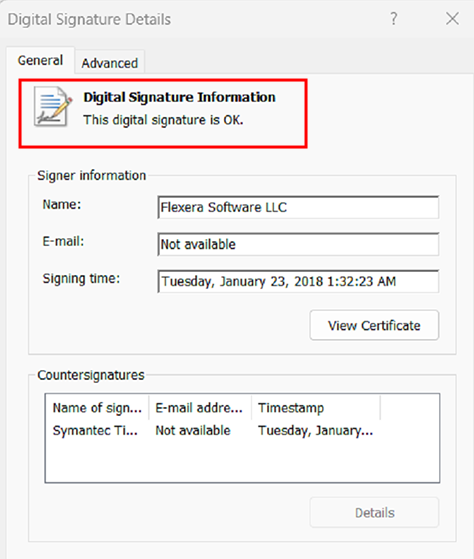
Task: Select the General tab
Action: [40, 60]
